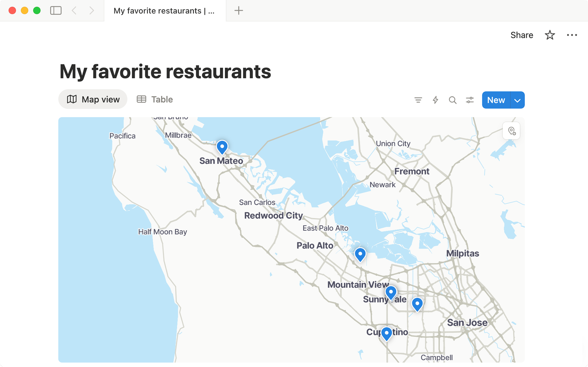Open a new browser tab with plus icon

[239, 10]
